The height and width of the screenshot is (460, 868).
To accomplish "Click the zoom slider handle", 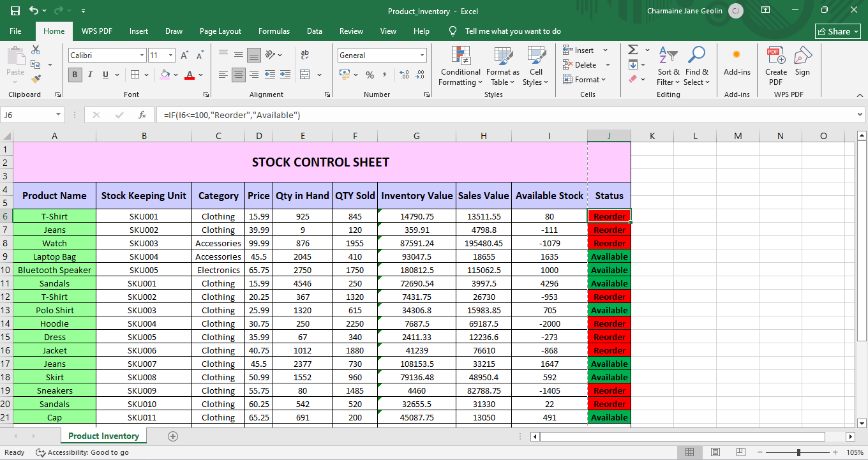I will pos(798,452).
